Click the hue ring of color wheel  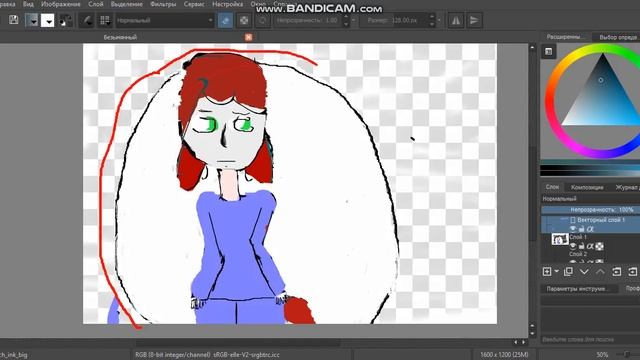point(551,102)
